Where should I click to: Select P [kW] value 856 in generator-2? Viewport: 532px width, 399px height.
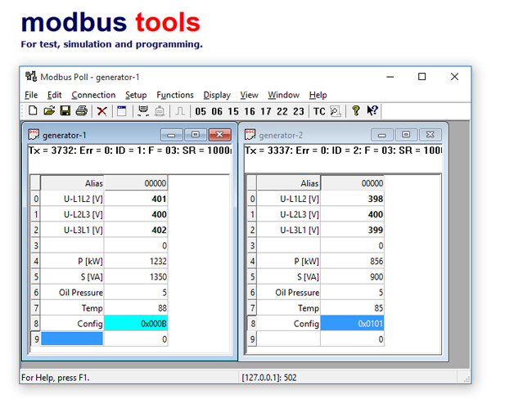pos(352,261)
